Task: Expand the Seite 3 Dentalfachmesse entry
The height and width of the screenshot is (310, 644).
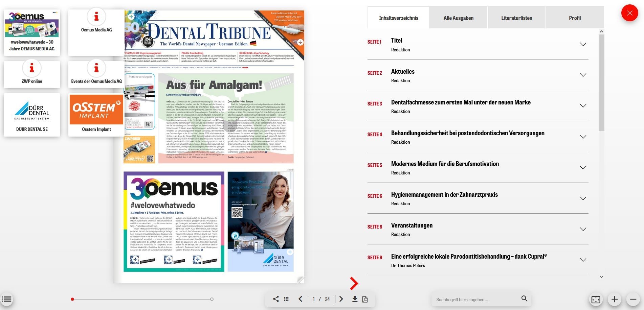Action: [583, 106]
